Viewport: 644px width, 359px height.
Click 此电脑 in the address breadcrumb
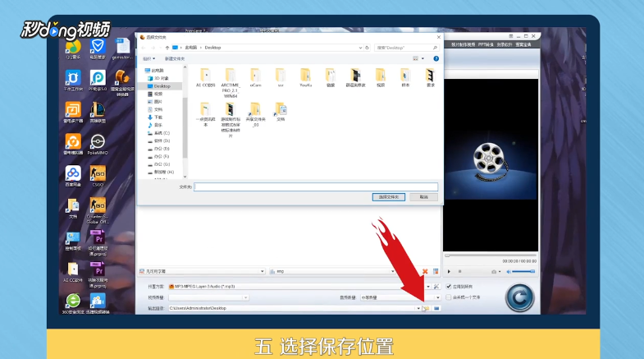pyautogui.click(x=190, y=48)
